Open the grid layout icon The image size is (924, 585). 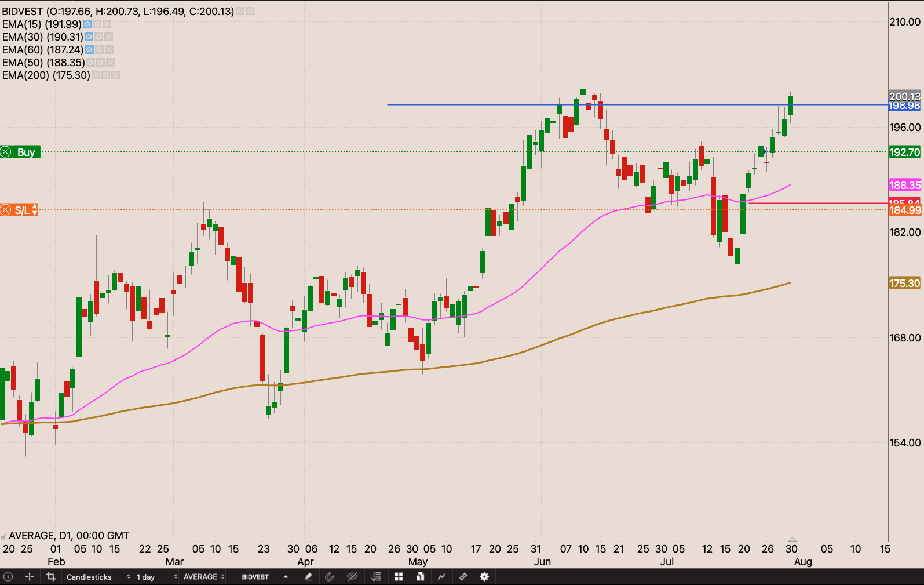coord(399,577)
